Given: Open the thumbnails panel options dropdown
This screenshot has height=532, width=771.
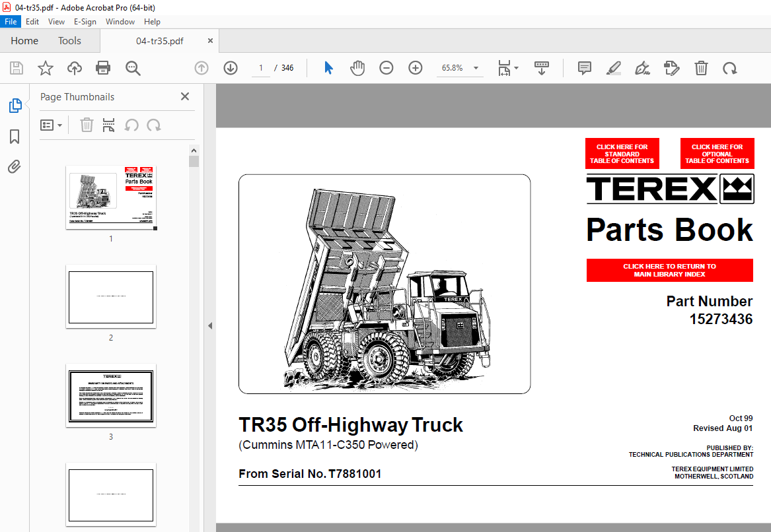Looking at the screenshot, I should [51, 125].
